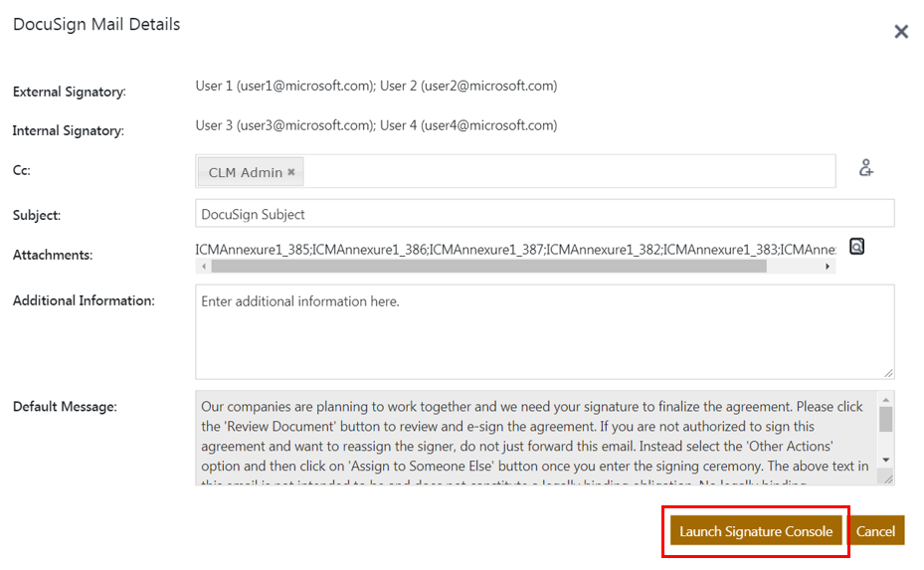Click the ICMAnnexure1_385 attachment list text
Viewport: 924px width, 570px height.
254,248
